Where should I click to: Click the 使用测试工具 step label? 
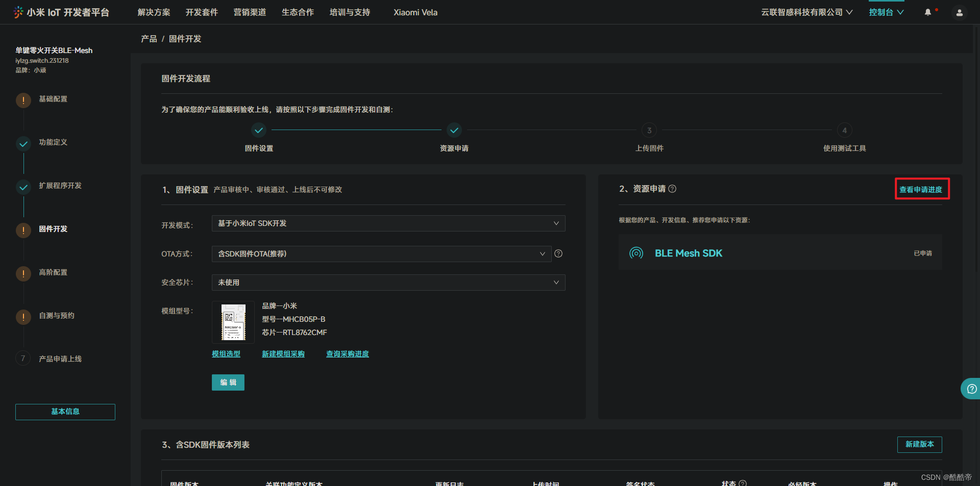pyautogui.click(x=845, y=148)
